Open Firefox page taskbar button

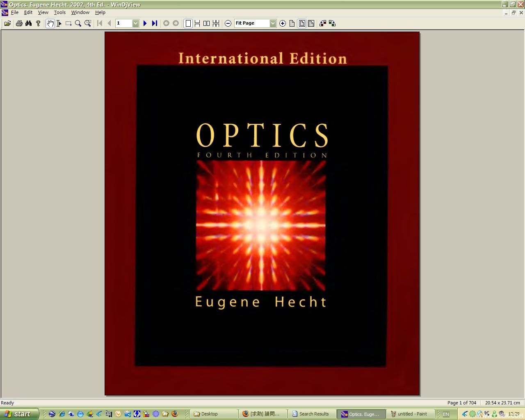coord(263,414)
